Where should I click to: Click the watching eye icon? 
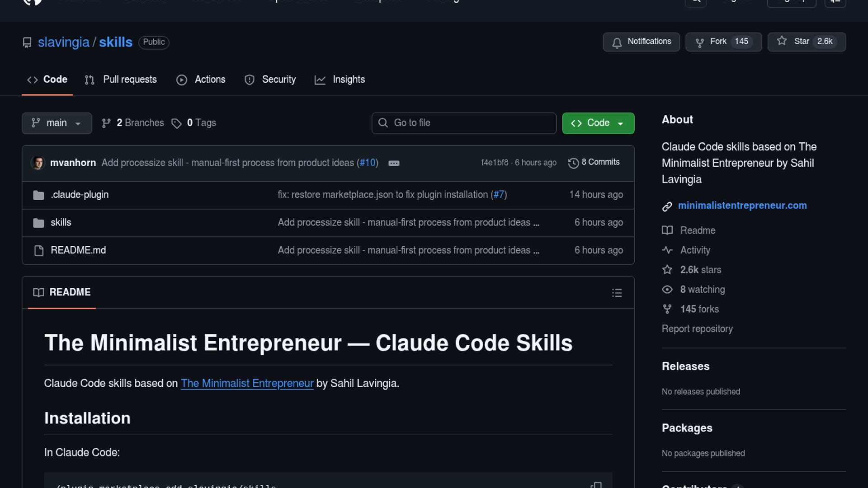[x=667, y=290]
